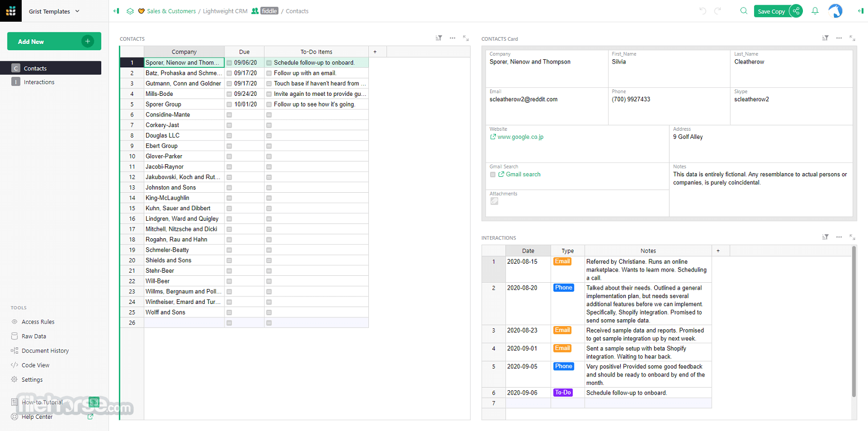
Task: Click the fiddle mode tag
Action: (x=269, y=11)
